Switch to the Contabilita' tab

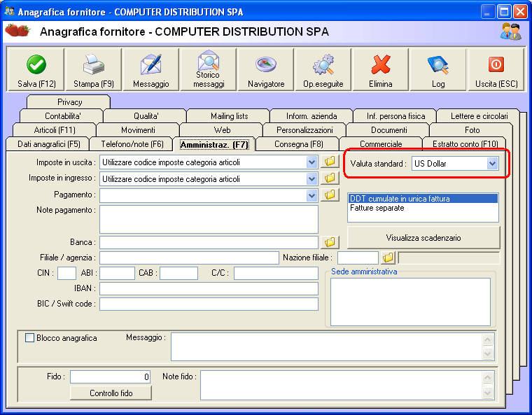62,116
